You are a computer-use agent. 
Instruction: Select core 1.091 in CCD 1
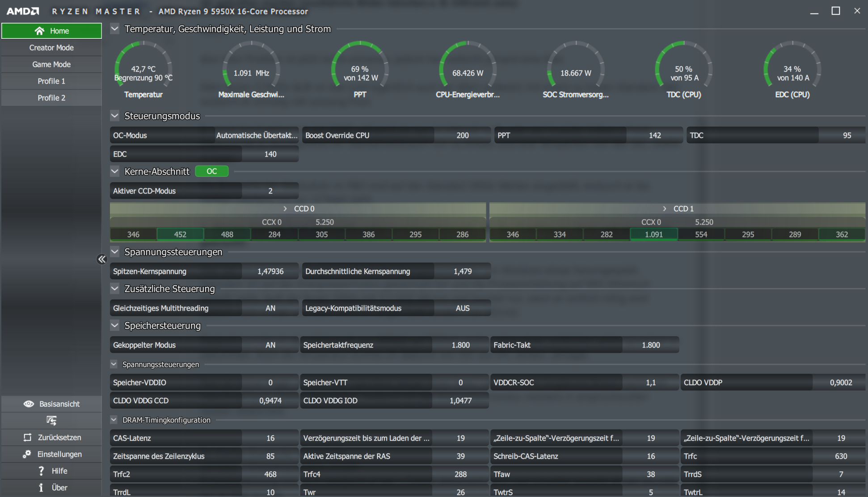pos(653,234)
